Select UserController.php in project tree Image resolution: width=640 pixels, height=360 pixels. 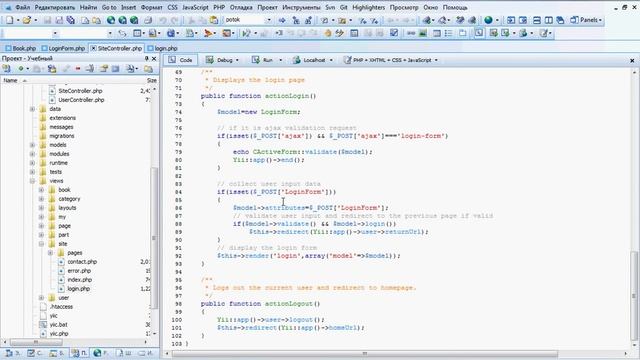pyautogui.click(x=81, y=100)
